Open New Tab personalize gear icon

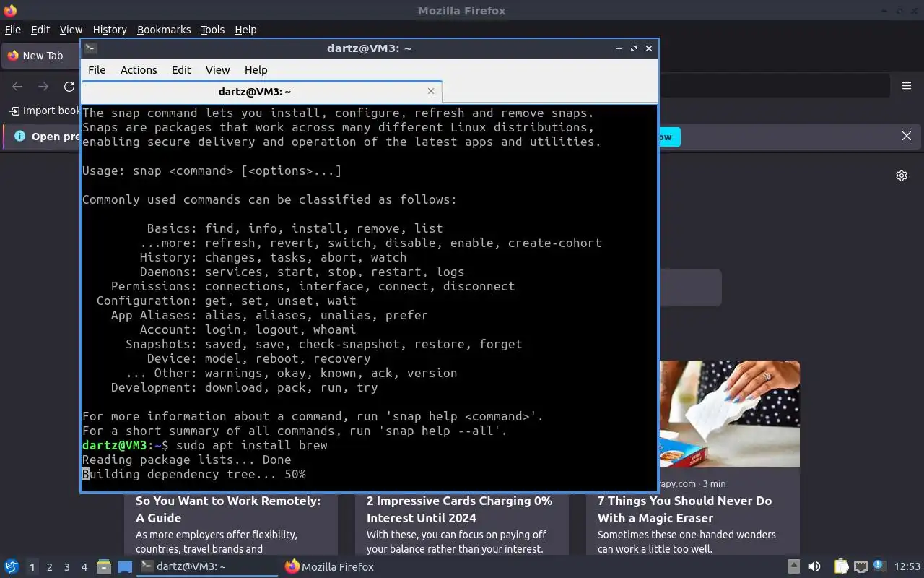902,176
